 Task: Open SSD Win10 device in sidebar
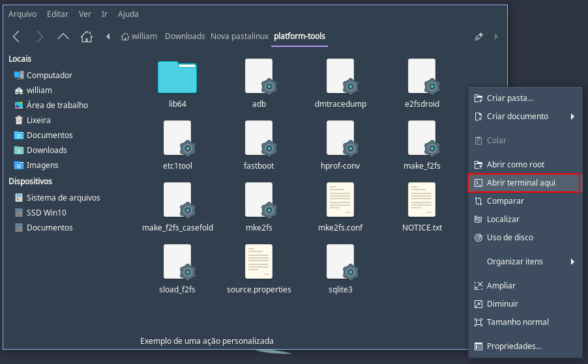click(40, 213)
